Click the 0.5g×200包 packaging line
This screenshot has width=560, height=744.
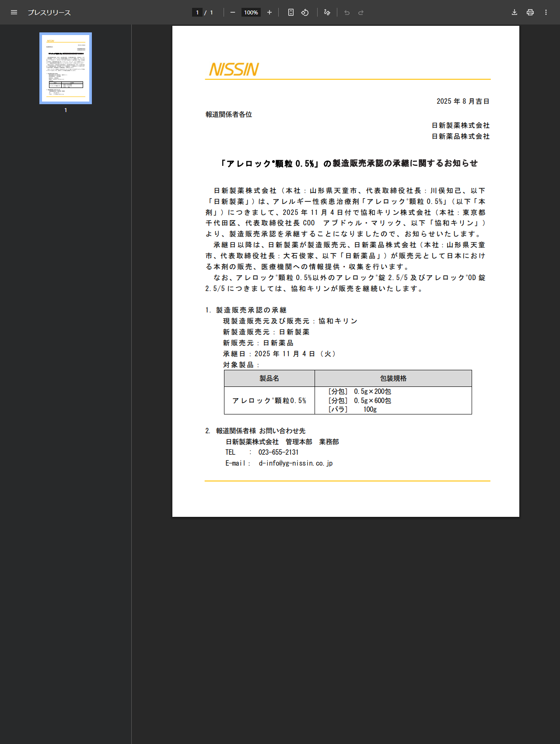click(x=360, y=391)
